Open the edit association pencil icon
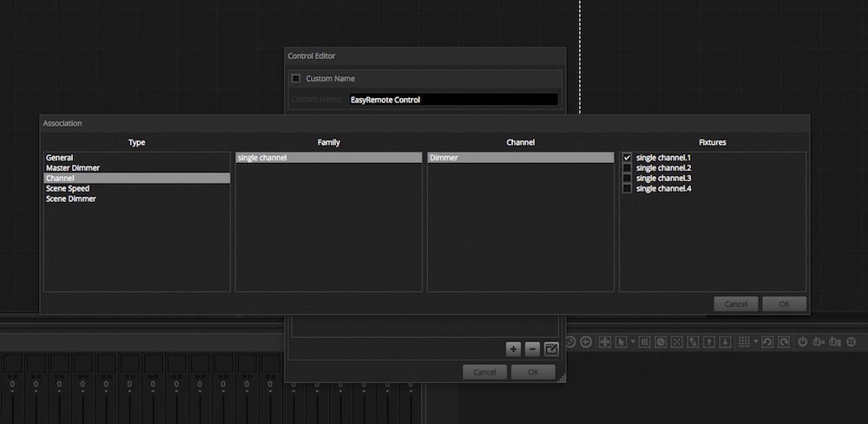The image size is (868, 424). pyautogui.click(x=551, y=349)
